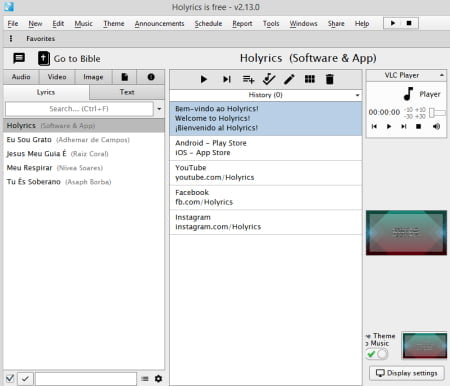Switch to the Video tab
The width and height of the screenshot is (450, 386).
(x=57, y=77)
